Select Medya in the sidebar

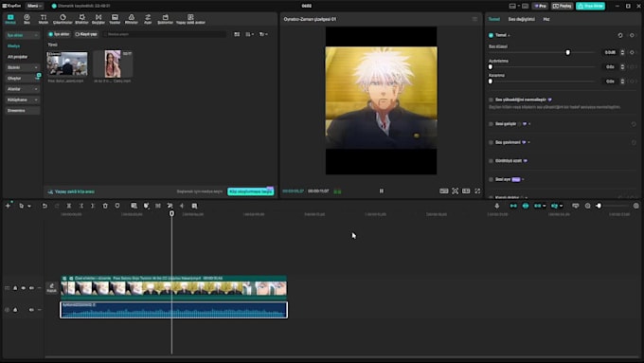(13, 46)
